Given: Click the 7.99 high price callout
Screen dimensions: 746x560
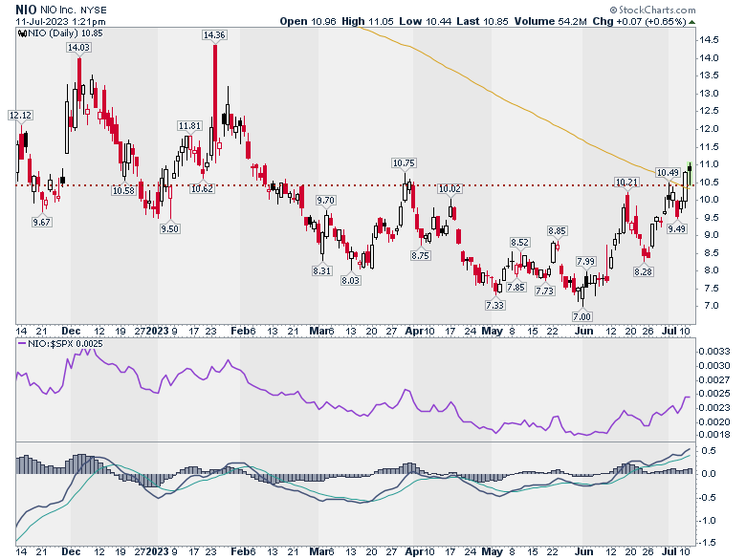Looking at the screenshot, I should coord(585,261).
